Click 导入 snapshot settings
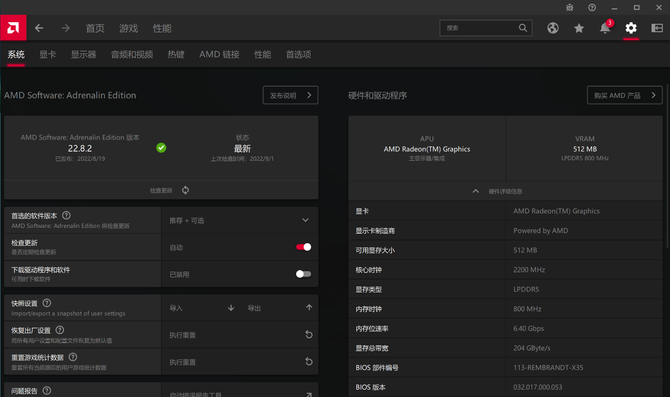The width and height of the screenshot is (670, 397). pos(176,308)
